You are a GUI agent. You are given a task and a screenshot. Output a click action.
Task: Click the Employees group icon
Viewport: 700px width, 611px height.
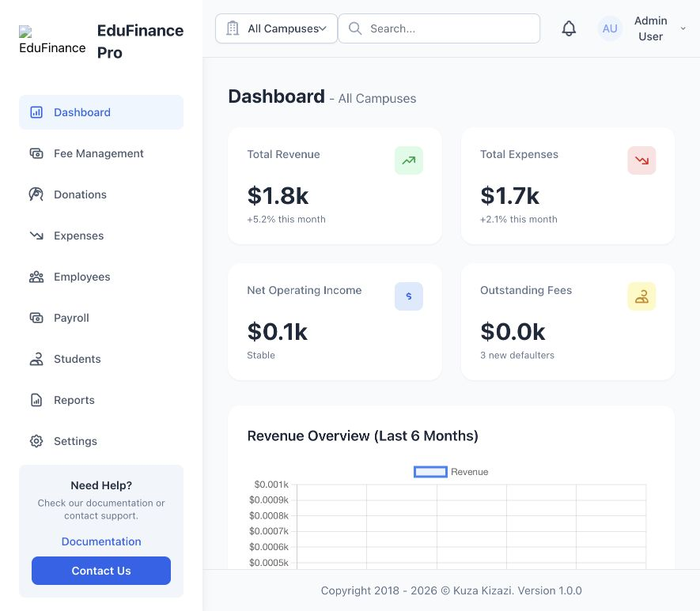(x=36, y=277)
